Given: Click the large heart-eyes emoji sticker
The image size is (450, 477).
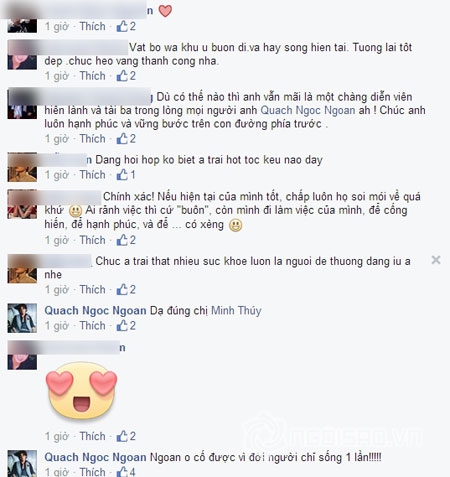Looking at the screenshot, I should [81, 391].
